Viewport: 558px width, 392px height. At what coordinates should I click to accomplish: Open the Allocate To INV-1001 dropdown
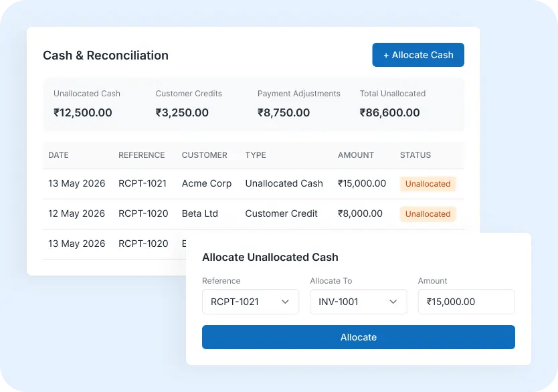[x=359, y=302]
